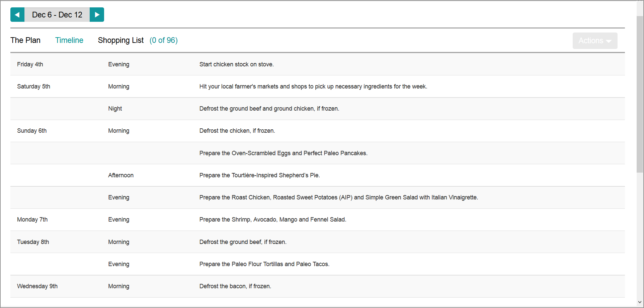
Task: Click Morning in the Tuesday 8th row
Action: [119, 242]
